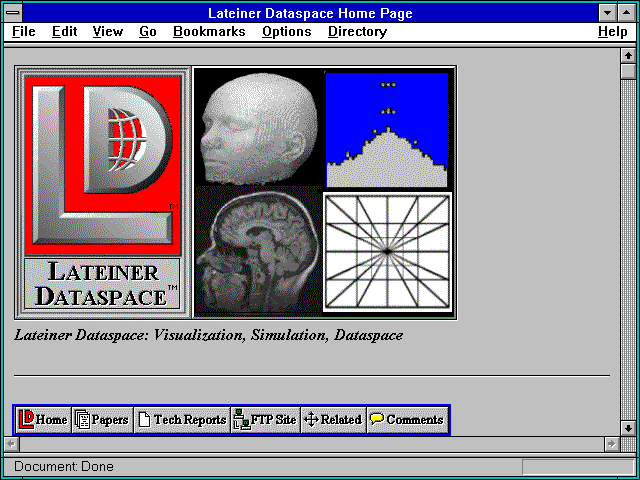Open the Help menu
This screenshot has height=480, width=640.
[613, 32]
